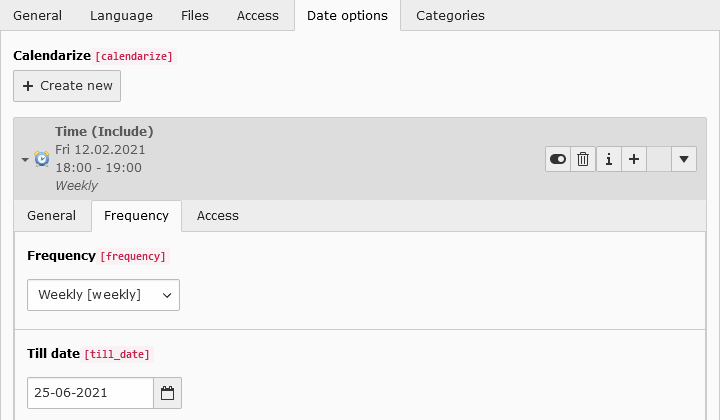Viewport: 720px width, 420px height.
Task: Click the Till date label
Action: [53, 353]
